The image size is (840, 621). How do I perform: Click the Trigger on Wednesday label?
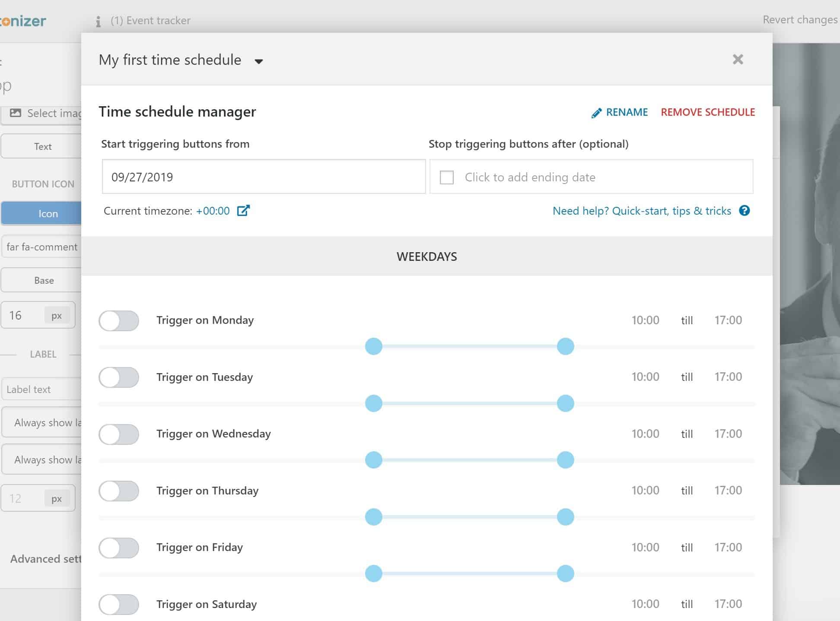coord(213,434)
